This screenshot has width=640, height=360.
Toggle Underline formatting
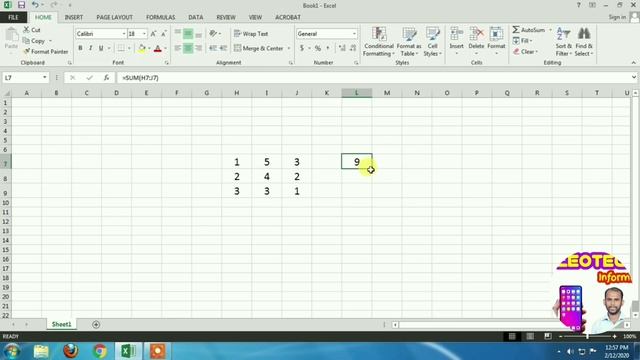click(x=101, y=48)
